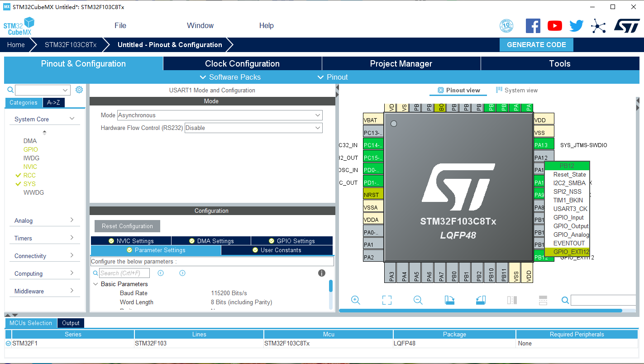
Task: Open the Help menu
Action: pyautogui.click(x=267, y=26)
